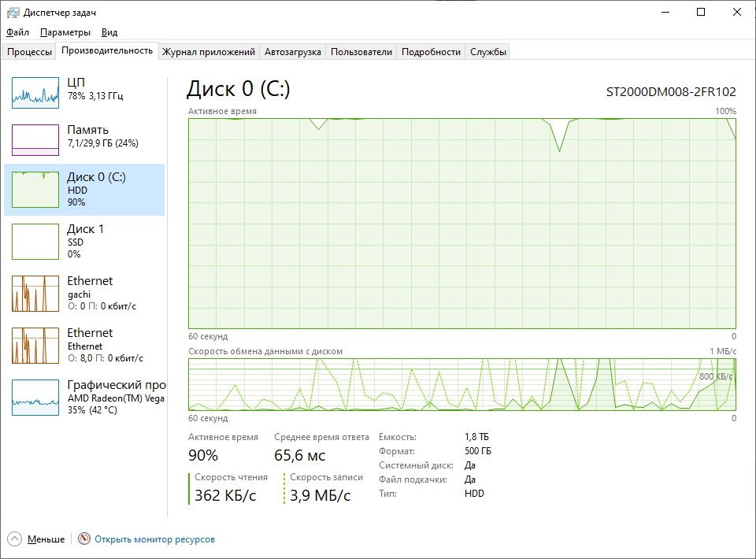
Task: Select the Disk 1 SSD graph thumbnail
Action: [35, 241]
